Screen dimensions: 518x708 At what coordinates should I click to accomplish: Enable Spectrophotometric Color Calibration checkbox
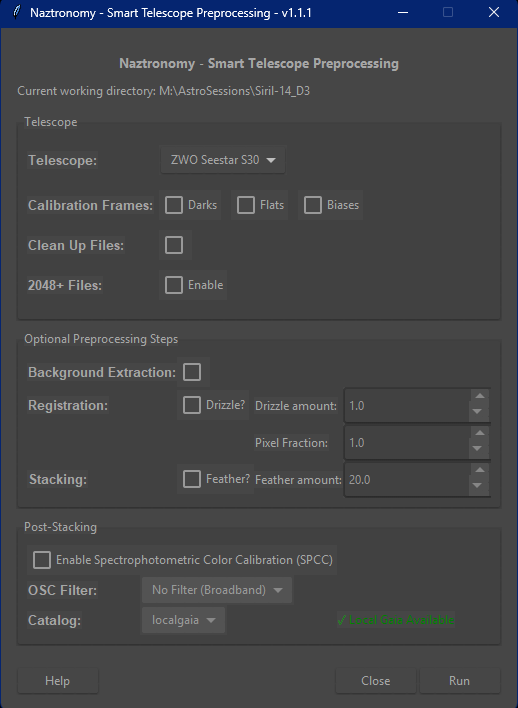point(42,560)
